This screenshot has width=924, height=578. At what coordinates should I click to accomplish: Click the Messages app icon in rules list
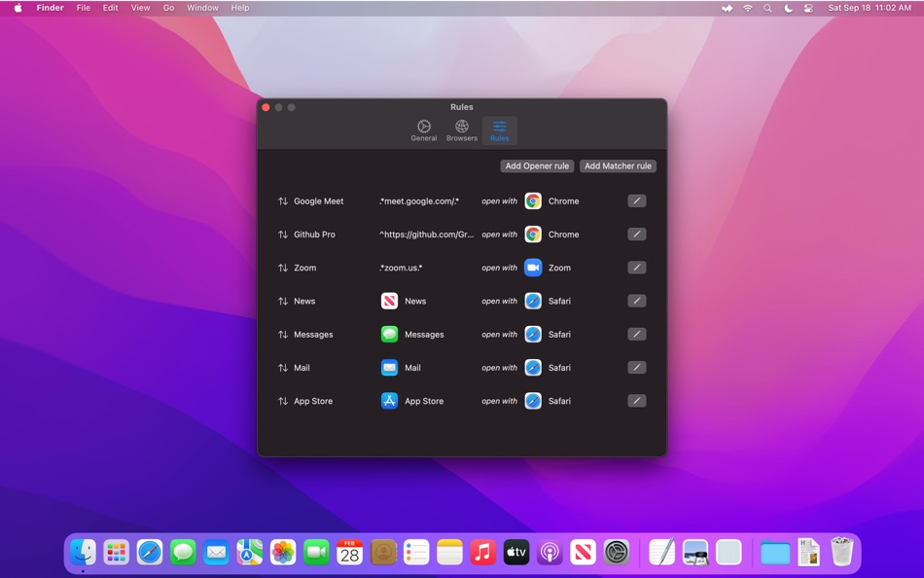389,335
